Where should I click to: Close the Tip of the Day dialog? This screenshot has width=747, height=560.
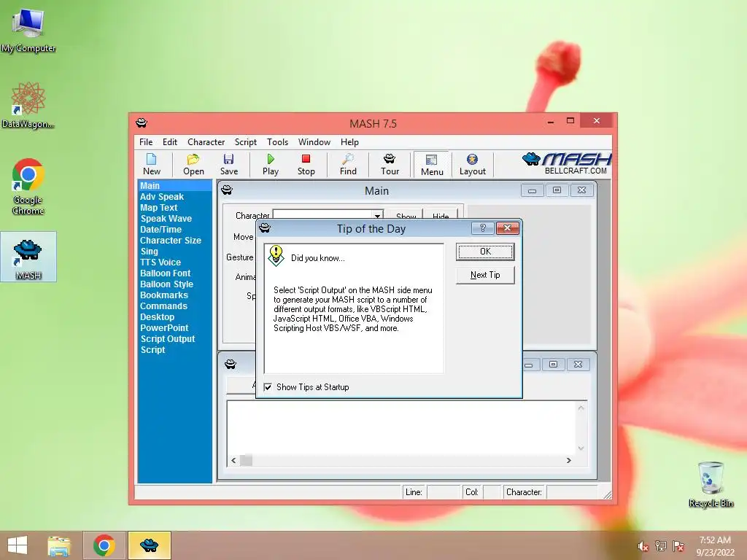tap(508, 228)
